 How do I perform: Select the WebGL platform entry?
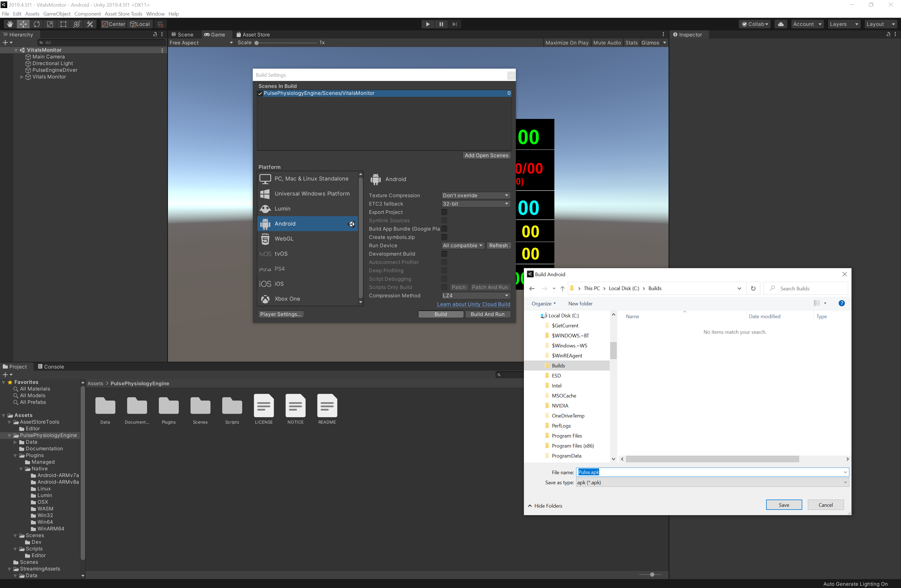284,239
